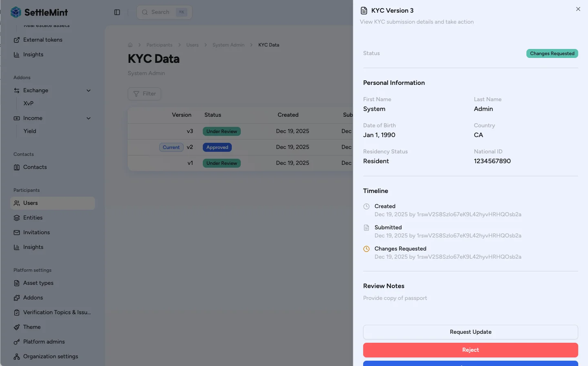Click the Invitations envelope icon
The image size is (588, 366).
click(x=17, y=232)
